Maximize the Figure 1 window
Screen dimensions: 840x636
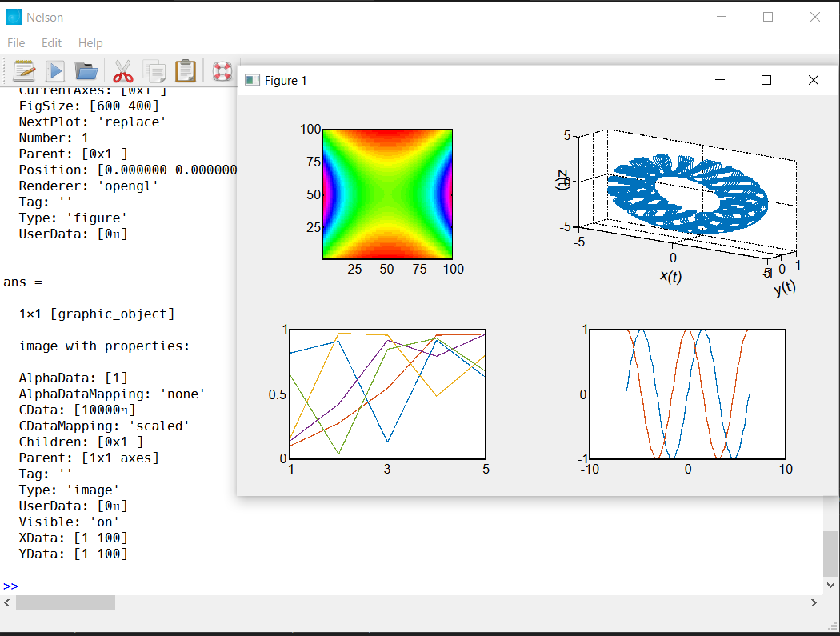tap(766, 80)
